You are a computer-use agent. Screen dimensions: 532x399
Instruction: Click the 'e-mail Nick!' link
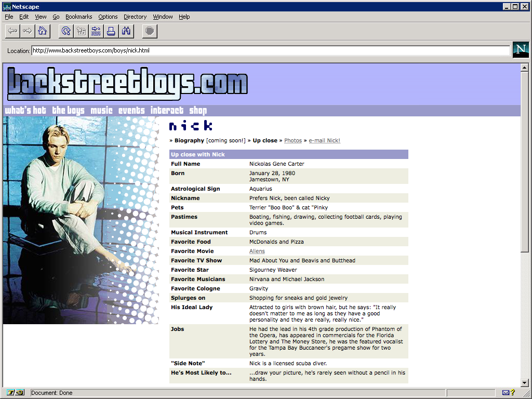tap(324, 140)
